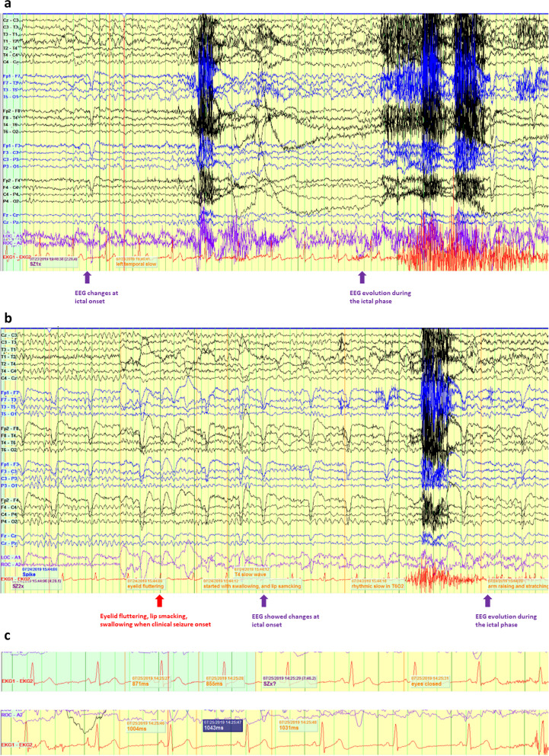Click the purple arrow above 'EEG changes at ictal onset'
The height and width of the screenshot is (756, 549).
(86, 277)
